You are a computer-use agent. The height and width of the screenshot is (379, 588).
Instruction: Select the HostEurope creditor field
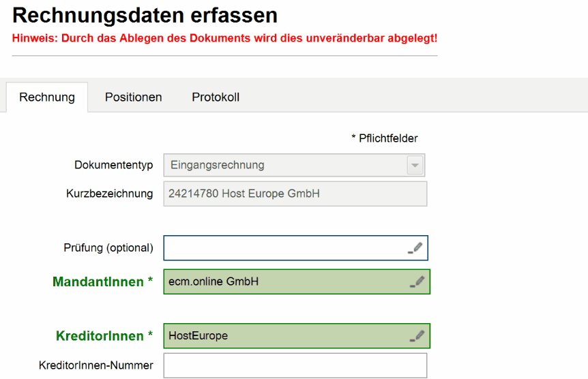click(283, 335)
